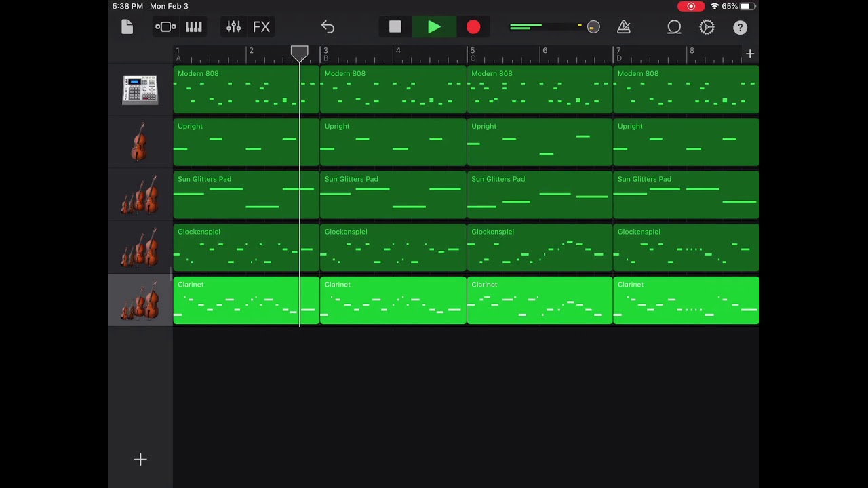
Task: Select Sun Glitters Pad region at bar 7
Action: 686,195
